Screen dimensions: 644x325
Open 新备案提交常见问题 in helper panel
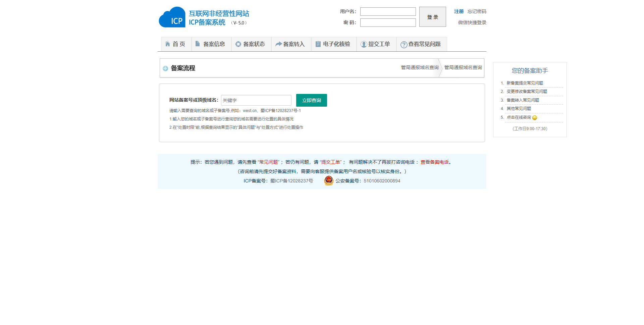pos(525,83)
